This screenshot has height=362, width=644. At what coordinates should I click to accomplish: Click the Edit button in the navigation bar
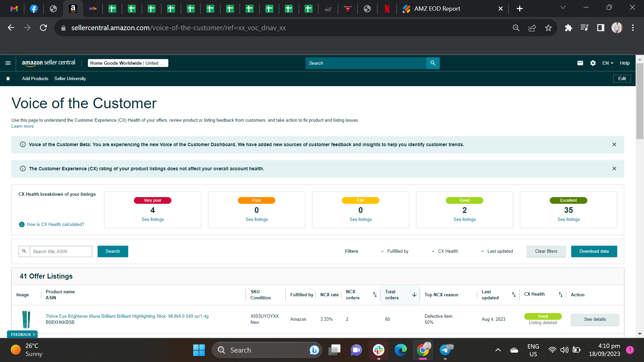coord(622,79)
